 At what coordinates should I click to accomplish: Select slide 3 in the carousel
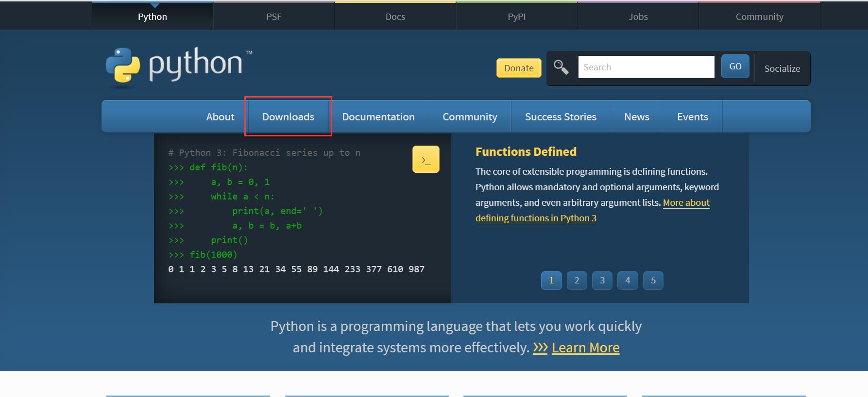[602, 280]
